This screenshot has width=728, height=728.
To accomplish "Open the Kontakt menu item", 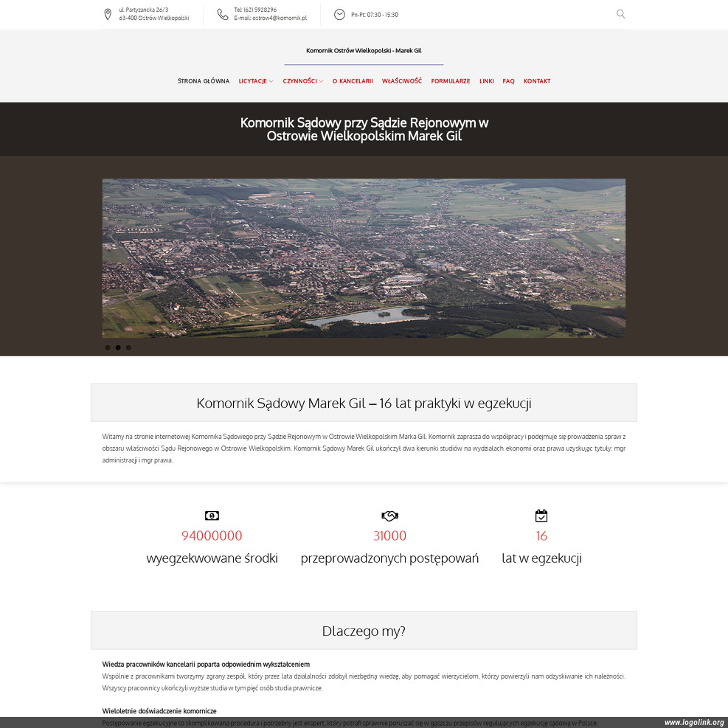I will pos(537,81).
